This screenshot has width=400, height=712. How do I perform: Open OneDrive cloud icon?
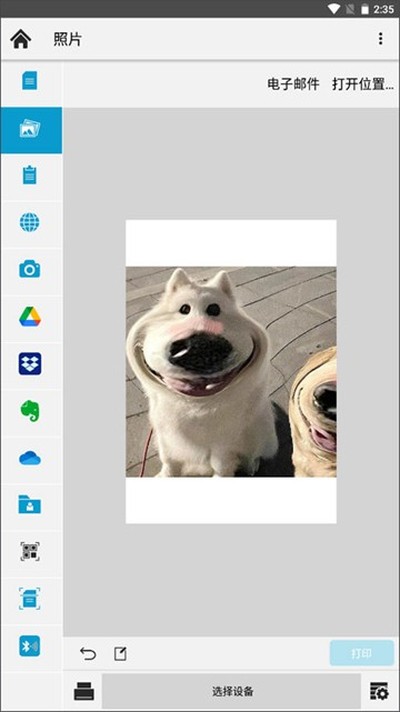click(x=30, y=458)
